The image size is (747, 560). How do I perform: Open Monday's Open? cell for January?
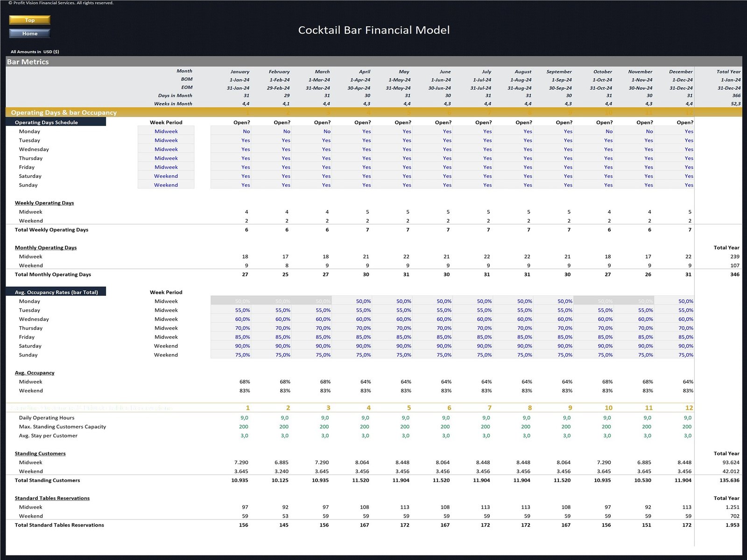point(231,132)
